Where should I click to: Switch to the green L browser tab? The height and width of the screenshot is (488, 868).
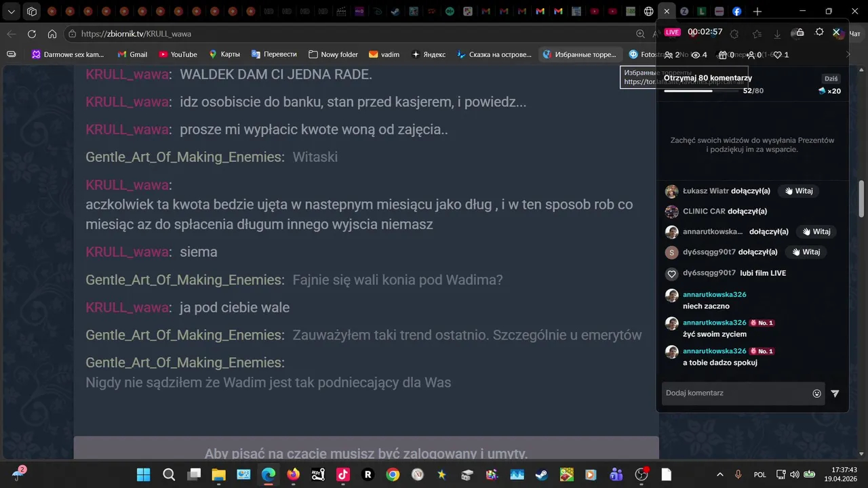[702, 12]
